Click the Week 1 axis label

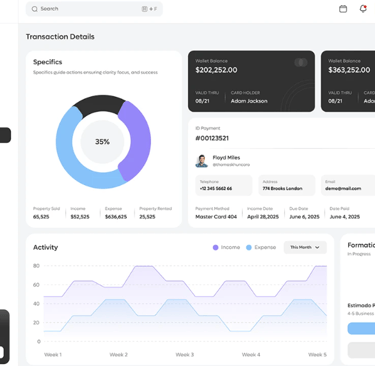[53, 355]
